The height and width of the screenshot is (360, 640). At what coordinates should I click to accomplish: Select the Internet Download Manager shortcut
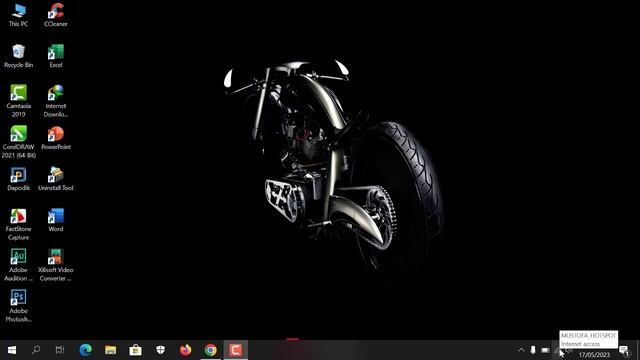coord(56,101)
